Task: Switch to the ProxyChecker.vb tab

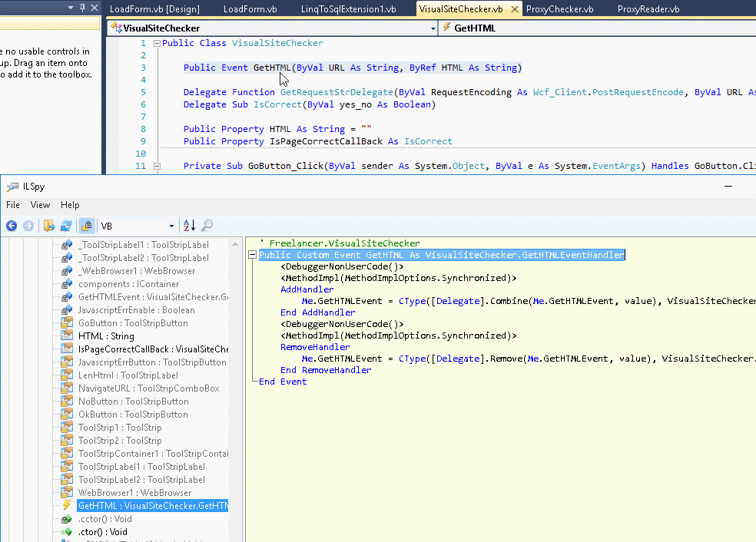Action: pyautogui.click(x=559, y=9)
